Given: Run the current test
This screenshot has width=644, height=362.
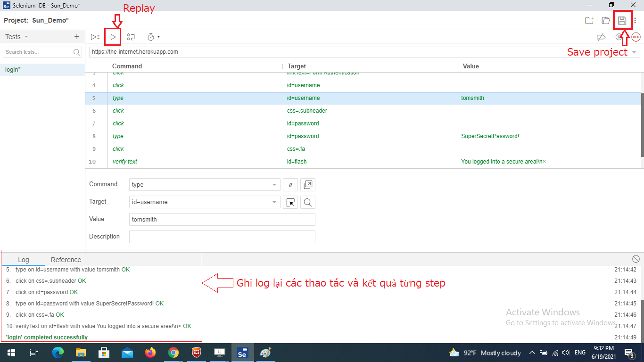Looking at the screenshot, I should coord(113,37).
